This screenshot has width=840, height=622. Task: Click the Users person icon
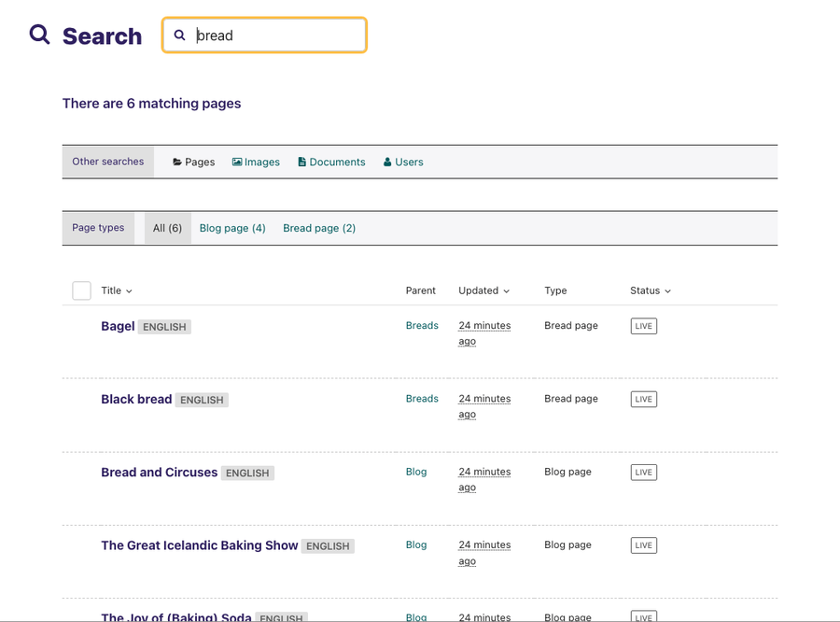click(387, 162)
